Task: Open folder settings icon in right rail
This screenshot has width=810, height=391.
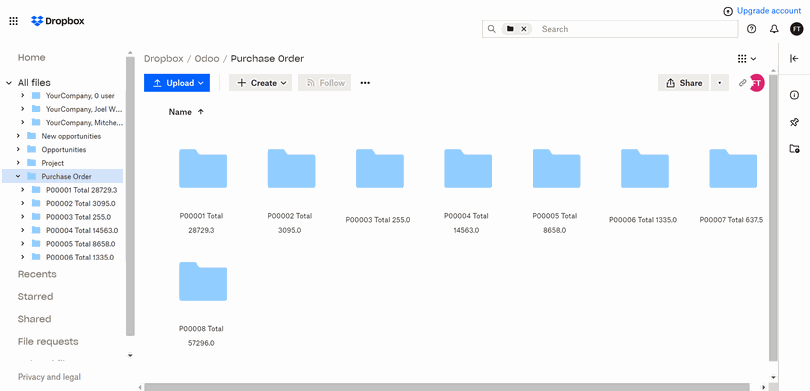Action: pos(795,149)
